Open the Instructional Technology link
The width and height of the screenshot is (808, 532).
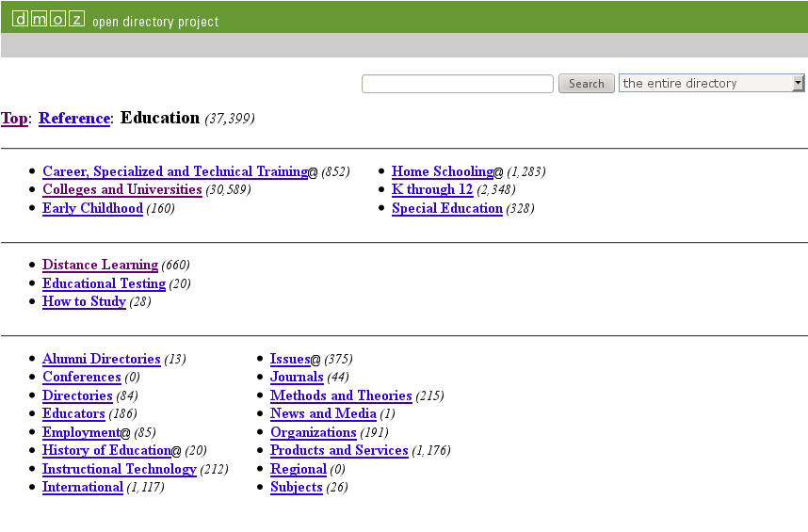120,470
